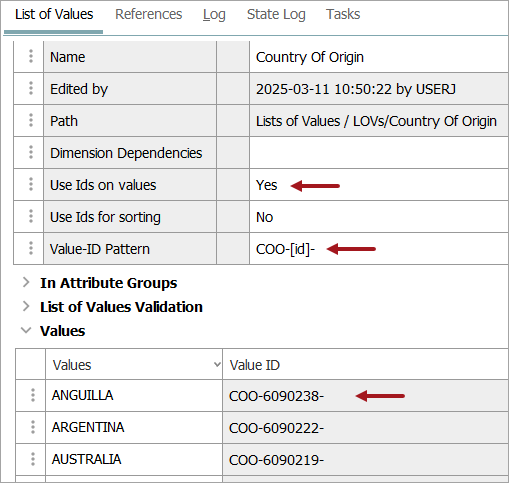Select the COO-[id]- Value-ID Pattern field

click(x=379, y=249)
